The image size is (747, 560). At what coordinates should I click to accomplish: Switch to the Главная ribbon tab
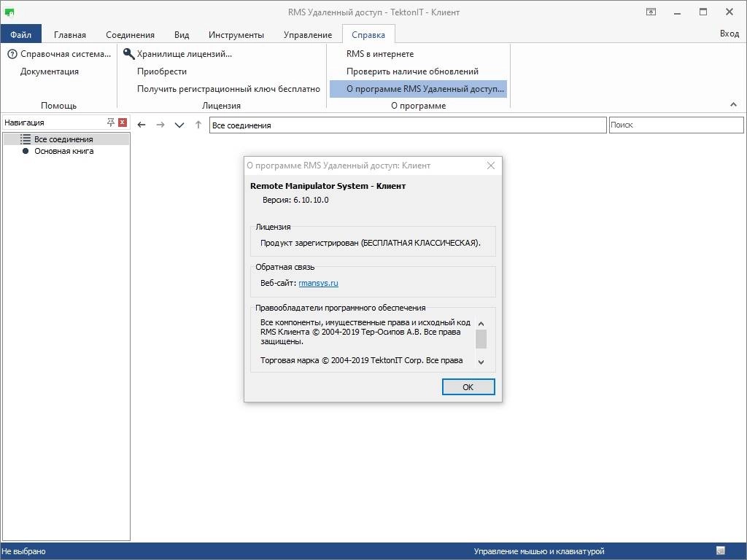(69, 35)
